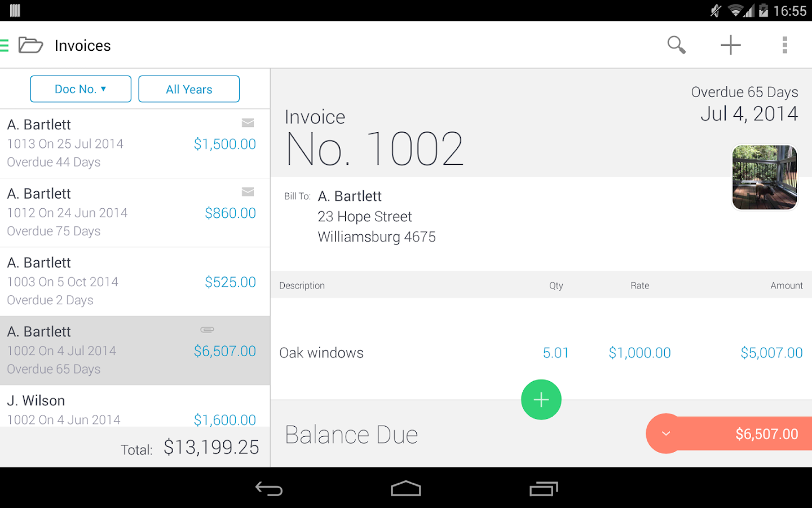Open the overflow options menu
Viewport: 812px width, 508px height.
coord(784,45)
